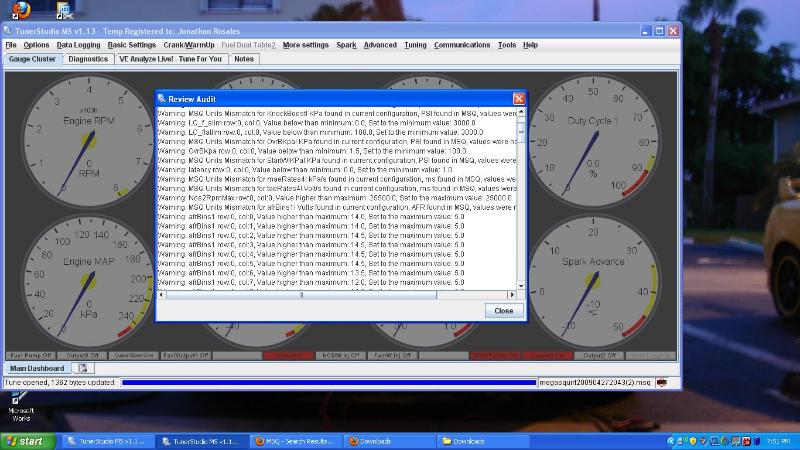
Task: Click the Fan/W Inj Off indicator
Action: tap(392, 355)
